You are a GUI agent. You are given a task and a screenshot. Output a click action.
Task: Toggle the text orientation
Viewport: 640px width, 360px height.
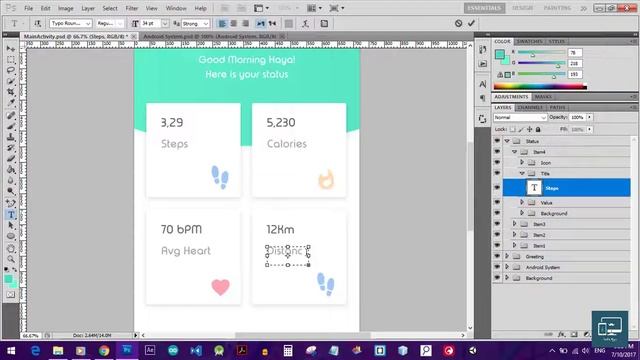pyautogui.click(x=38, y=24)
